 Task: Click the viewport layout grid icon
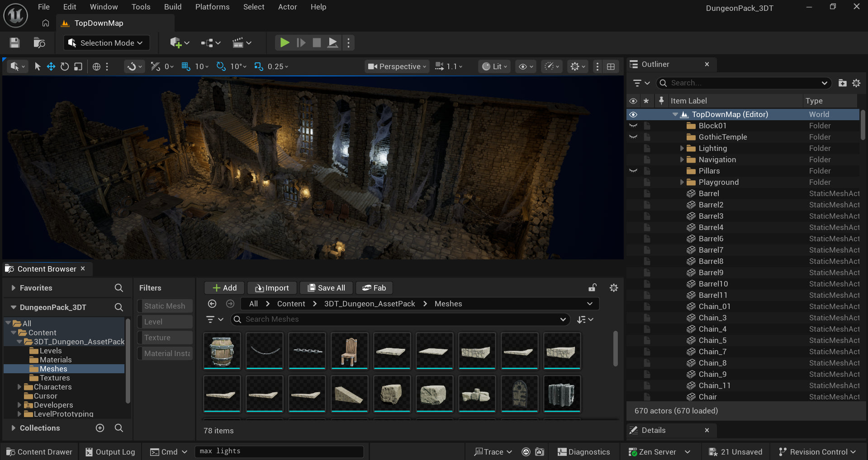[x=611, y=66]
